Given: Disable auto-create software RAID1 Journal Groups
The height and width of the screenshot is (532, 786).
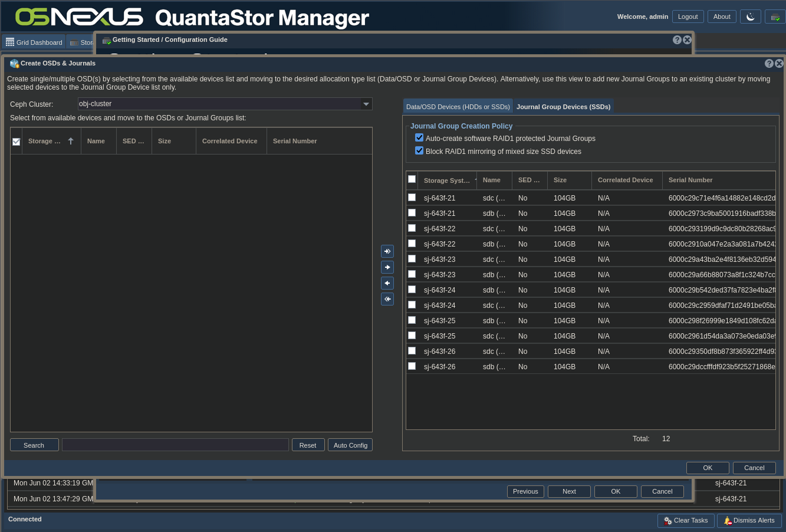Looking at the screenshot, I should [419, 138].
